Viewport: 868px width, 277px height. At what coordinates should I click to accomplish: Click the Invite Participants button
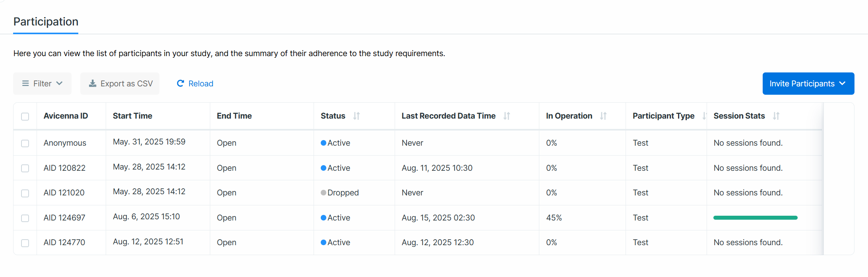(x=808, y=84)
